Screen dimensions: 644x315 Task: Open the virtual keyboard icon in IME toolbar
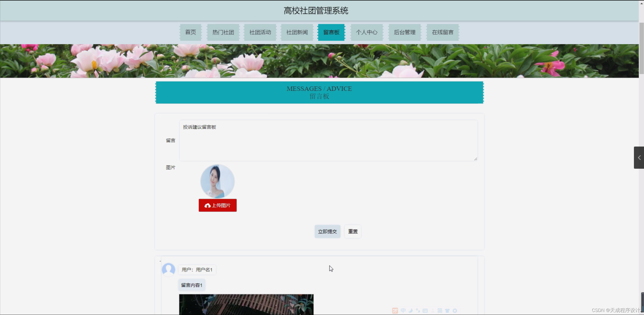[x=425, y=311]
